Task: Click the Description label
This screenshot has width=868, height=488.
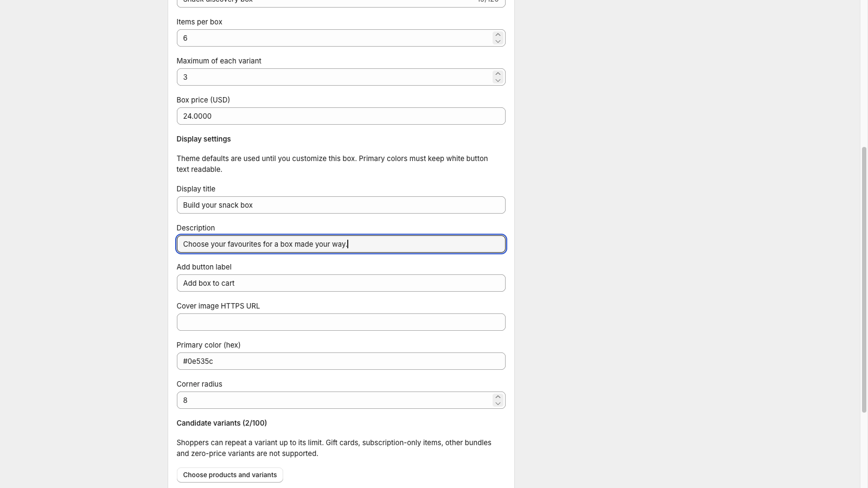Action: (195, 228)
